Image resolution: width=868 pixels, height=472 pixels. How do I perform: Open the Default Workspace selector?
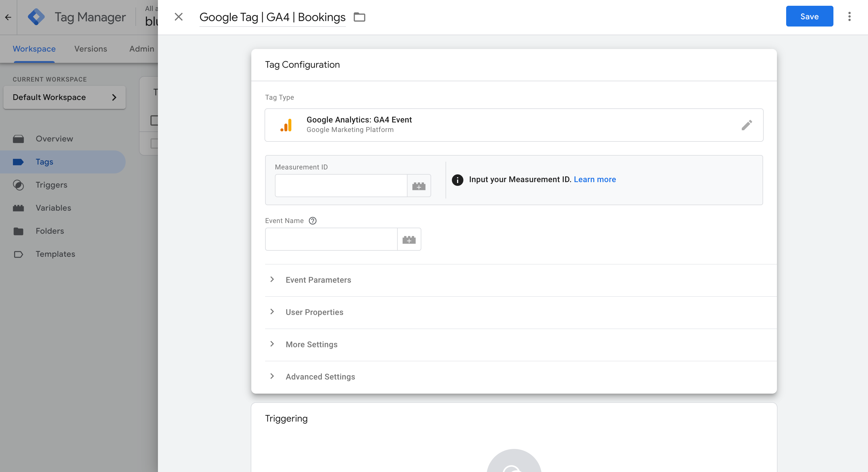pyautogui.click(x=64, y=97)
